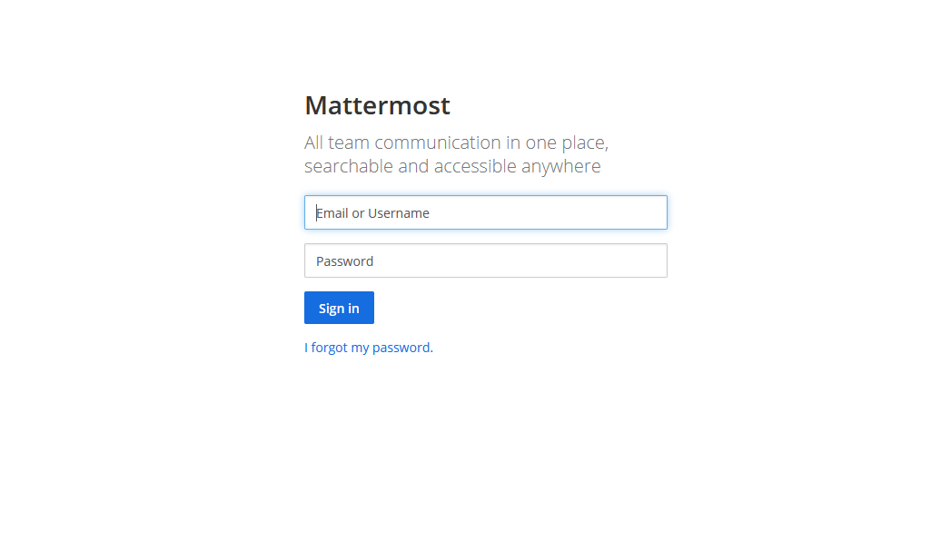Click the credentials form area
This screenshot has width=941, height=560.
coord(485,236)
